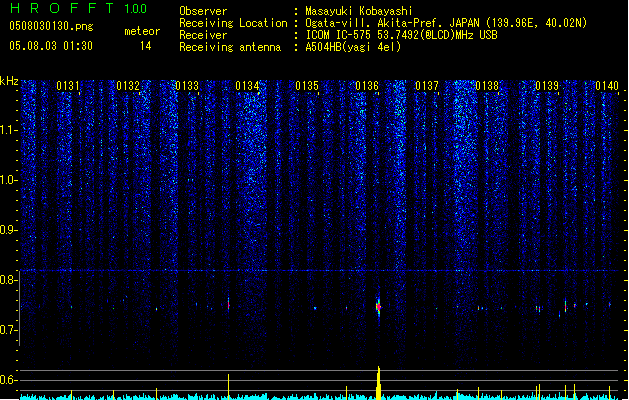The height and width of the screenshot is (400, 629).
Task: Click the HROFFT 1.0.0 title text
Action: point(79,8)
